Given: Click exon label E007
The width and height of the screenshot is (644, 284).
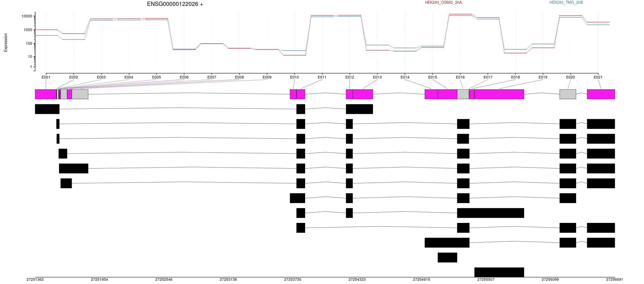Looking at the screenshot, I should [x=212, y=77].
